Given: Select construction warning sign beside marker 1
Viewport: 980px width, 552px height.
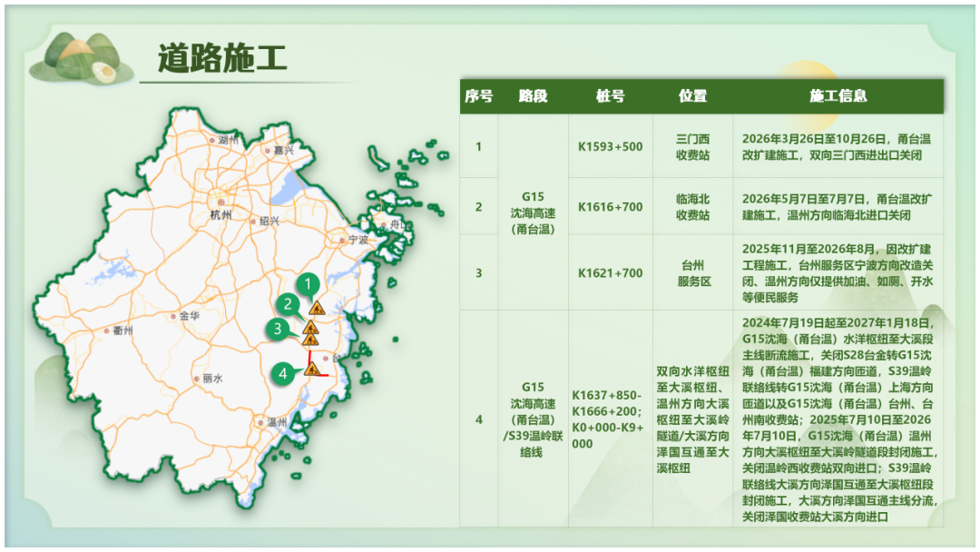Looking at the screenshot, I should pyautogui.click(x=317, y=308).
